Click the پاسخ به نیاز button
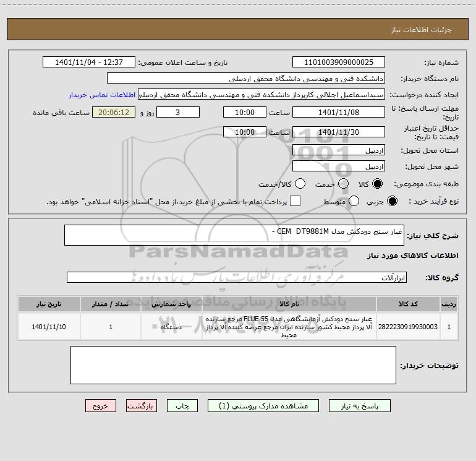476x461 pixels. pyautogui.click(x=360, y=406)
